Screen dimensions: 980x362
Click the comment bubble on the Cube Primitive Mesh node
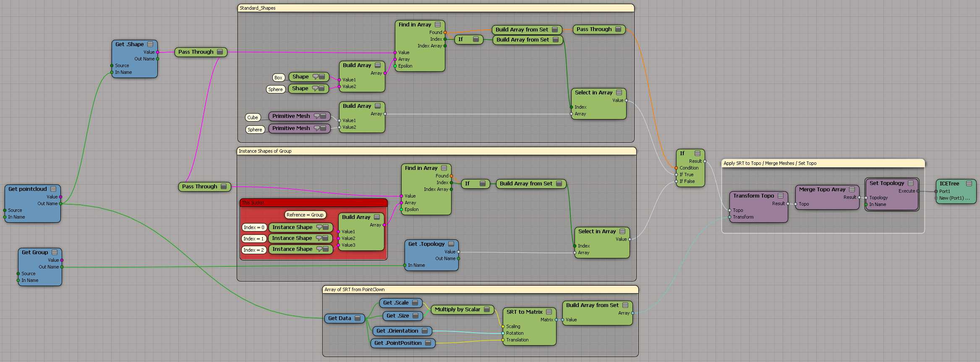tap(317, 116)
